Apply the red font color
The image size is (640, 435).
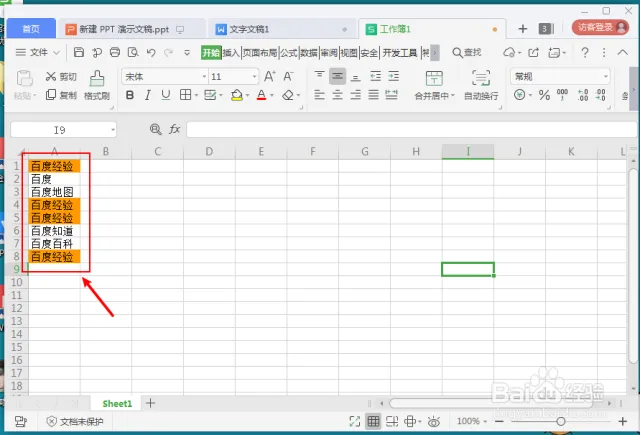262,95
